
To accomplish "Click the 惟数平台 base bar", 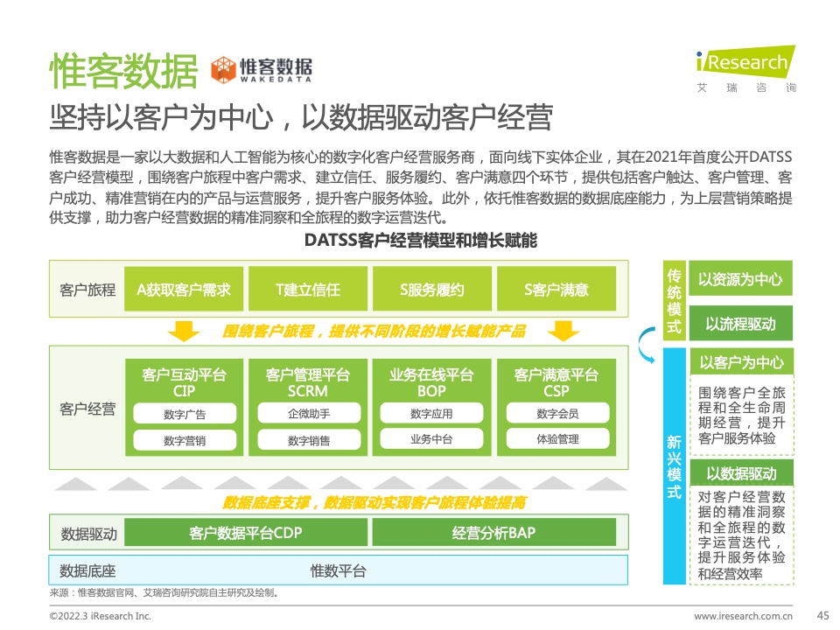I will point(339,570).
